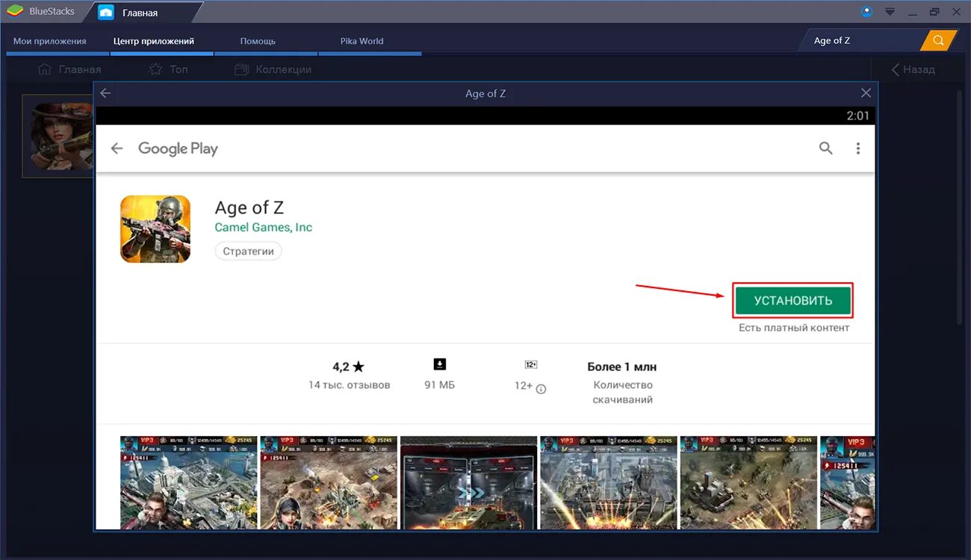Viewport: 971px width, 560px height.
Task: Click the Google Play back arrow
Action: [117, 149]
